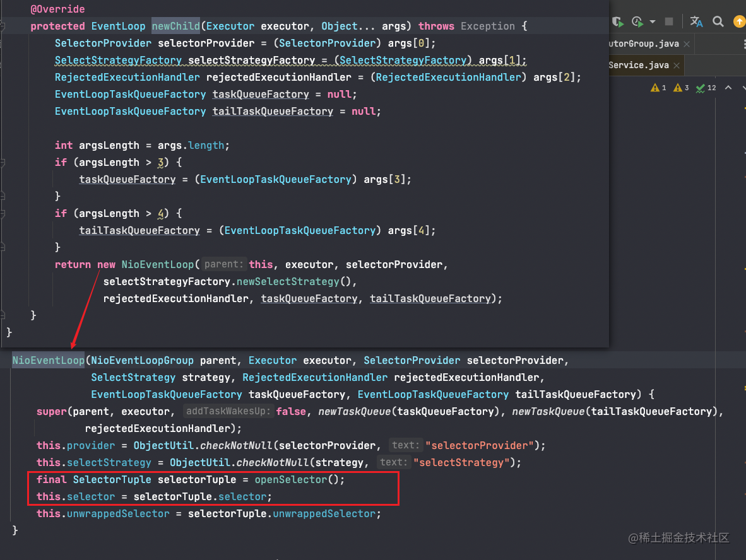Switch to the Service.java tab

(639, 65)
